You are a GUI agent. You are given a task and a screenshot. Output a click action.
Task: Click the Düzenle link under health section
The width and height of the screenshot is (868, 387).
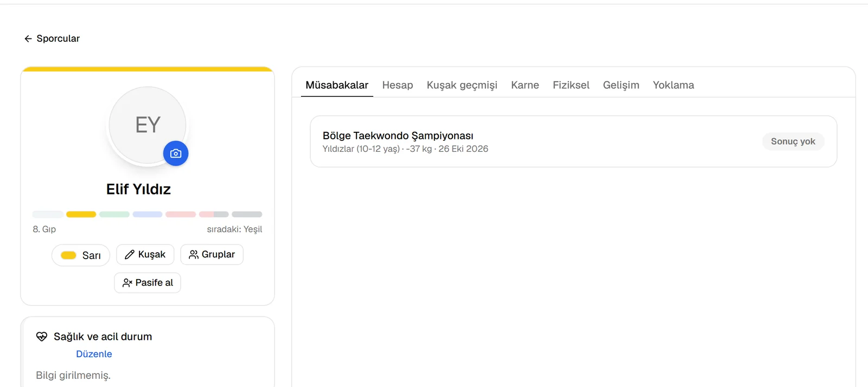pos(94,354)
